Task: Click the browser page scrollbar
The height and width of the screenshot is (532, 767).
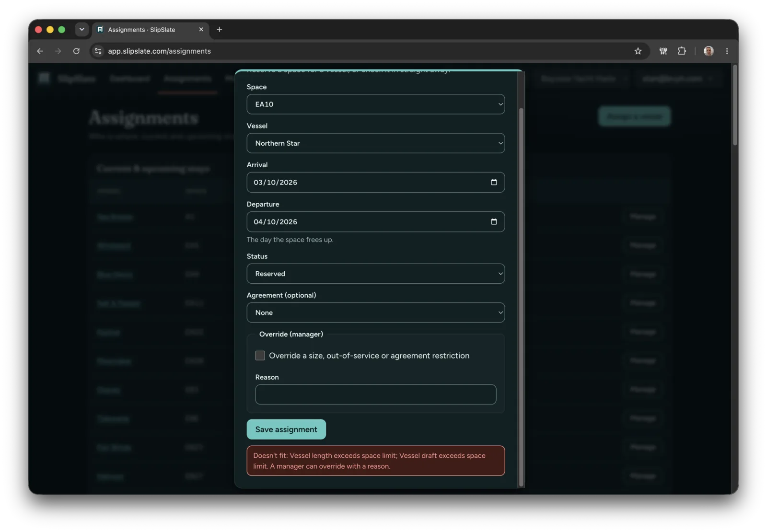Action: (x=735, y=105)
